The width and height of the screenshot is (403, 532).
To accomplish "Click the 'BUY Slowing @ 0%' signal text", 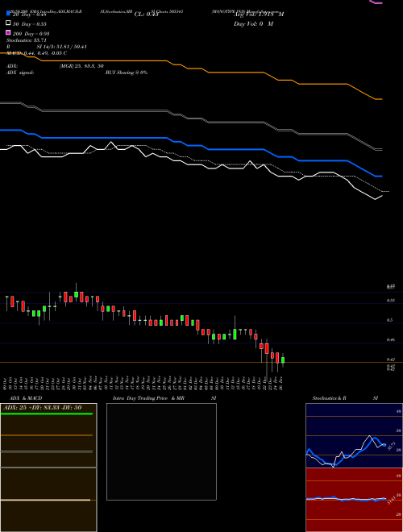I will coord(127,73).
